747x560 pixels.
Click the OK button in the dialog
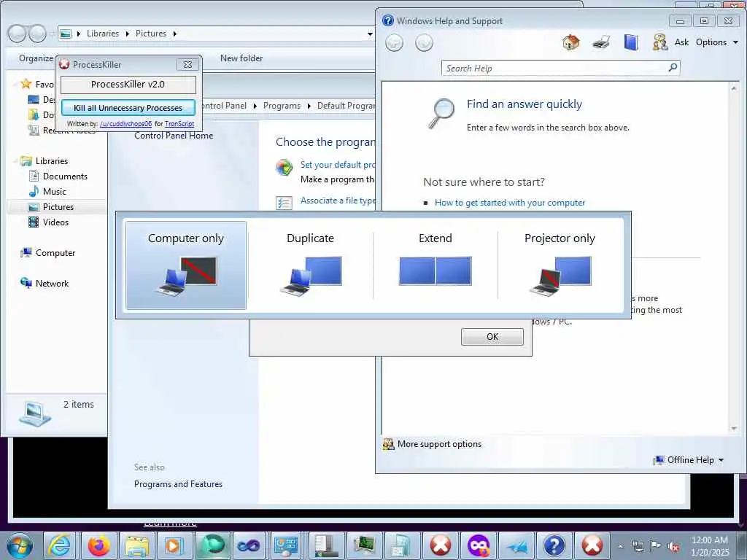pos(492,337)
